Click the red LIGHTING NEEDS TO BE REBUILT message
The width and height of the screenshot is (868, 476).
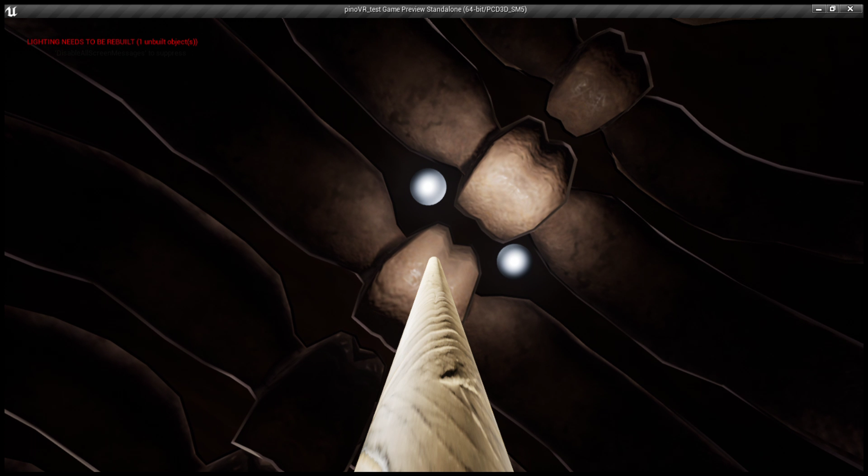click(112, 42)
